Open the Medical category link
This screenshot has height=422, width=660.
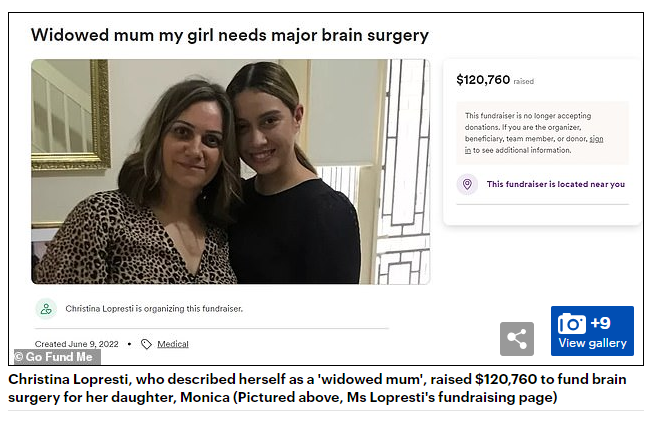tap(173, 344)
